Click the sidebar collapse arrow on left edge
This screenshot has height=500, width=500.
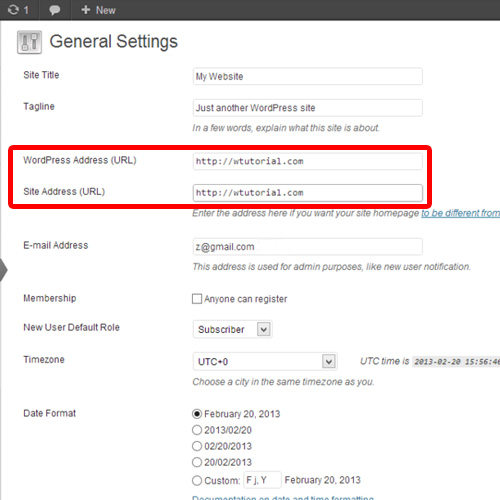pos(3,269)
